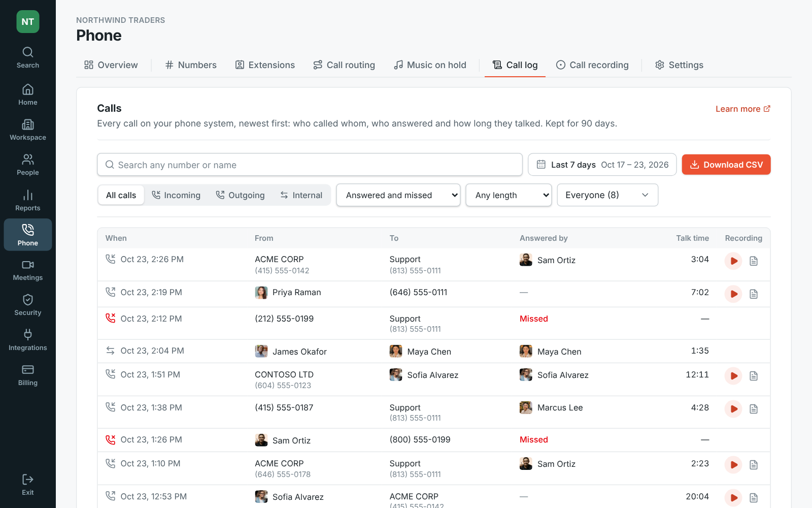Open the Extensions tab

tap(265, 65)
